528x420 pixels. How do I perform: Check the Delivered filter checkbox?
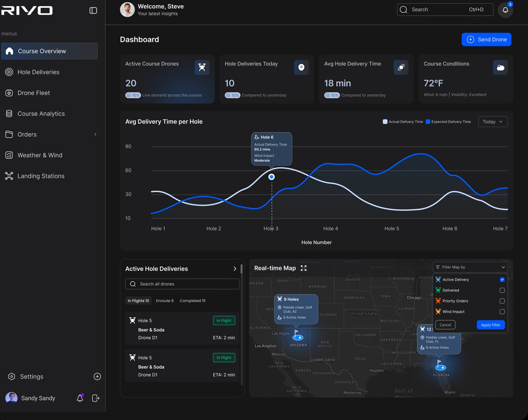pyautogui.click(x=502, y=290)
